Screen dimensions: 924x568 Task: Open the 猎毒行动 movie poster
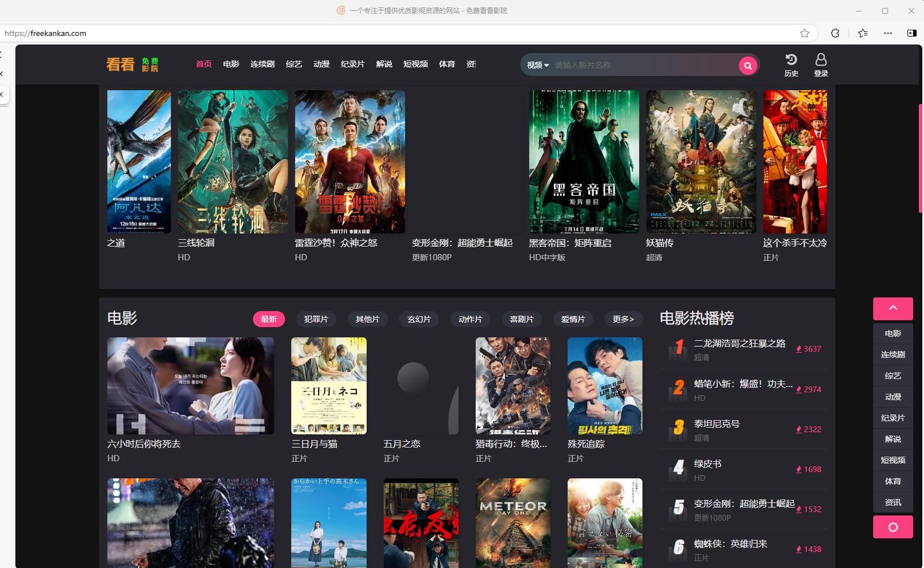513,386
